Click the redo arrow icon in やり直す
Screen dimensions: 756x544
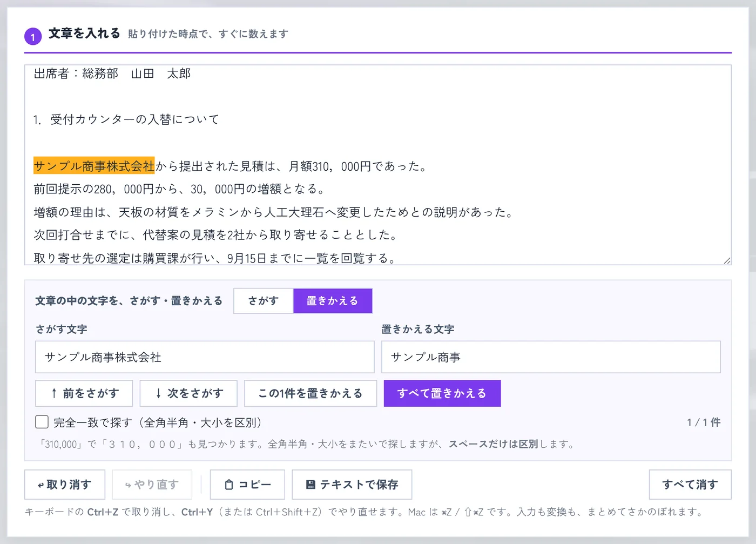(x=128, y=485)
